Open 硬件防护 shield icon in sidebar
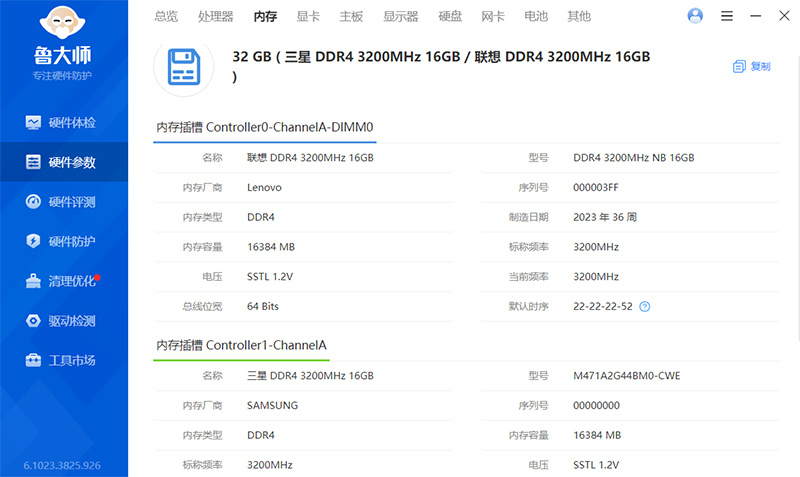 click(33, 241)
